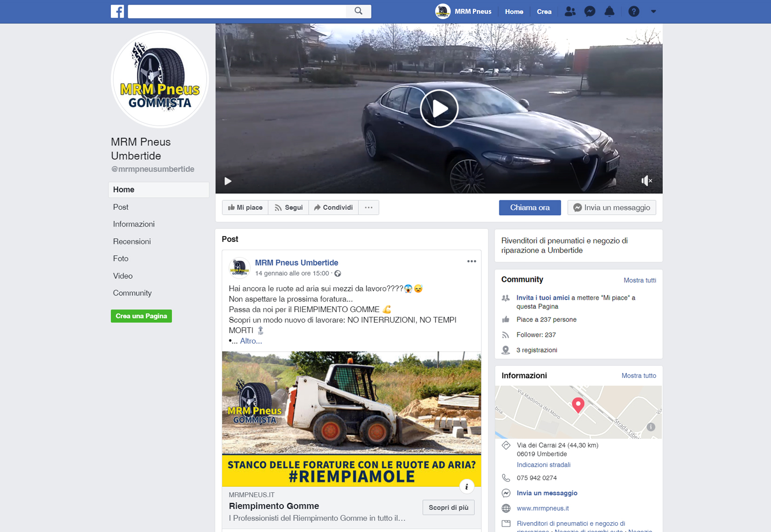Click MRM Pneus Umbertide post author link
The image size is (771, 532).
point(296,262)
